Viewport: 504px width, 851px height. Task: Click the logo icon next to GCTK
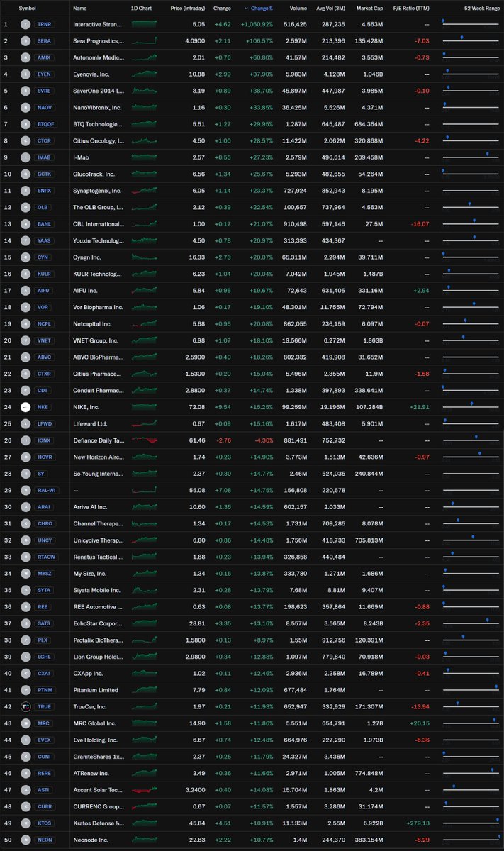[x=26, y=174]
